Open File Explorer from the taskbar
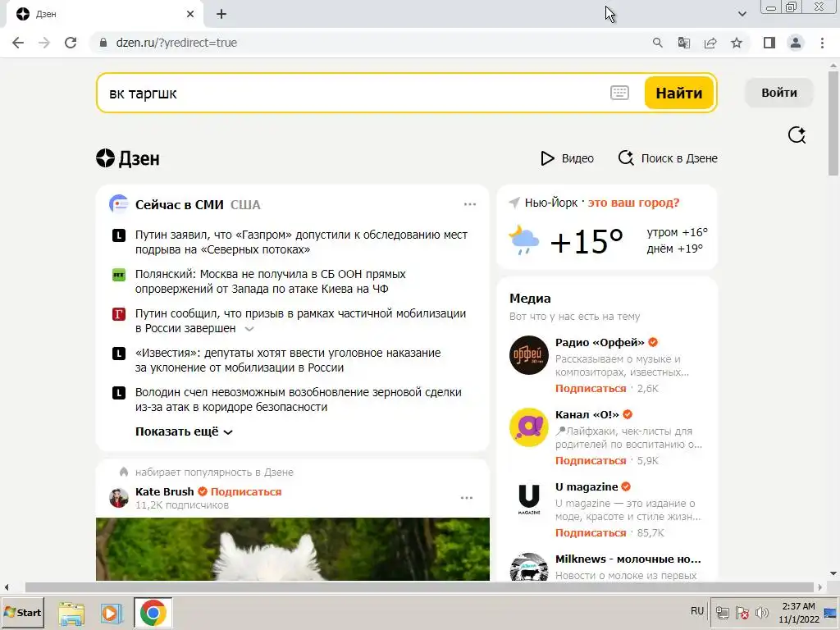Screen dimensions: 840x630 [x=71, y=613]
